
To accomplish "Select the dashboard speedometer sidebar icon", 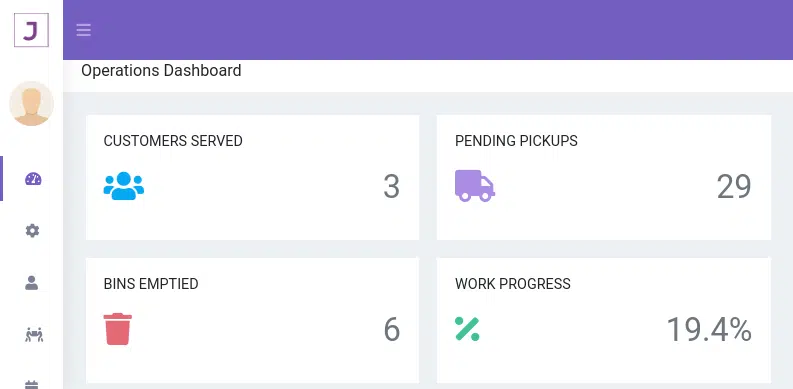I will coord(33,179).
